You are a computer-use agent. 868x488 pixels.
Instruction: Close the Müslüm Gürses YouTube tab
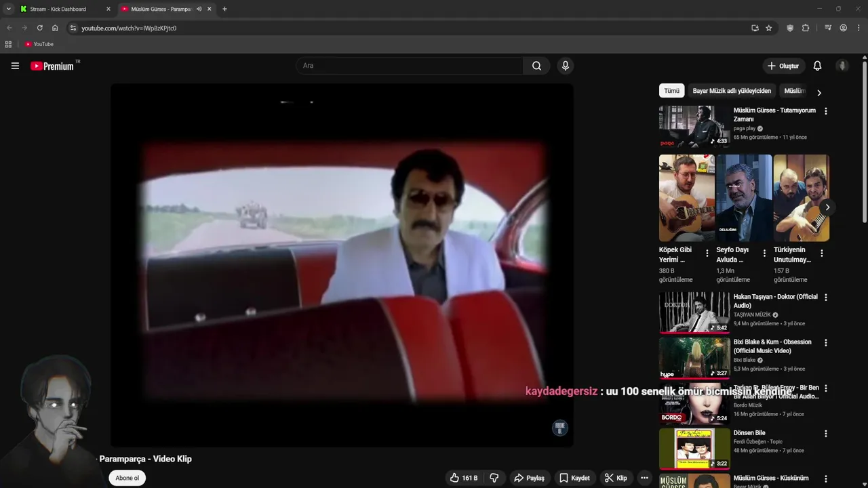[210, 9]
